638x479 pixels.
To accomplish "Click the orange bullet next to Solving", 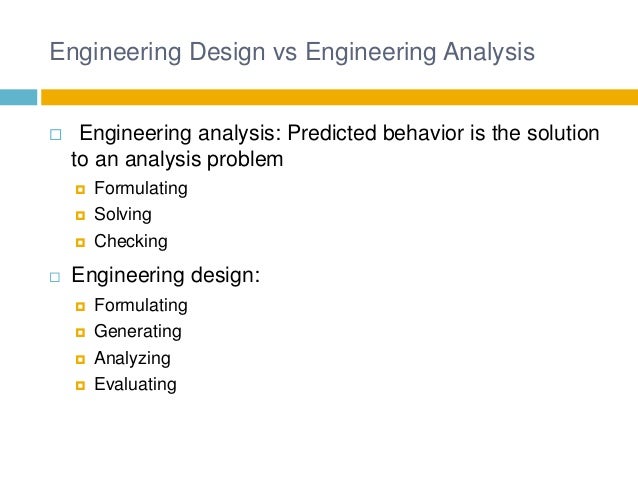I will 81,215.
